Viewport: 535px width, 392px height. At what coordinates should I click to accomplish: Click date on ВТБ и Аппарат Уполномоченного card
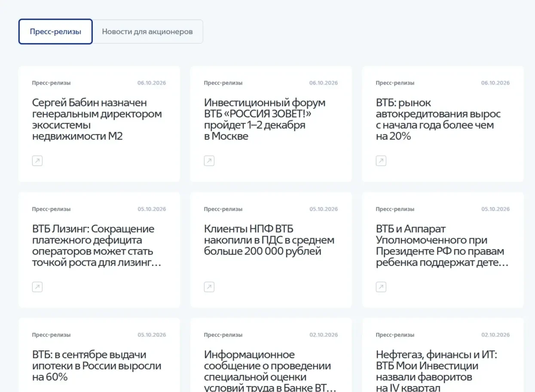[x=495, y=209]
